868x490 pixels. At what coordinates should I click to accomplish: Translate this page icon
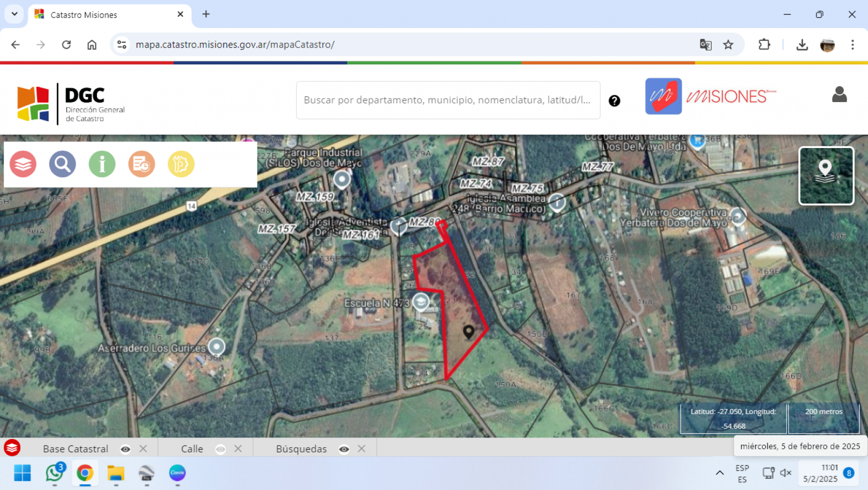705,45
